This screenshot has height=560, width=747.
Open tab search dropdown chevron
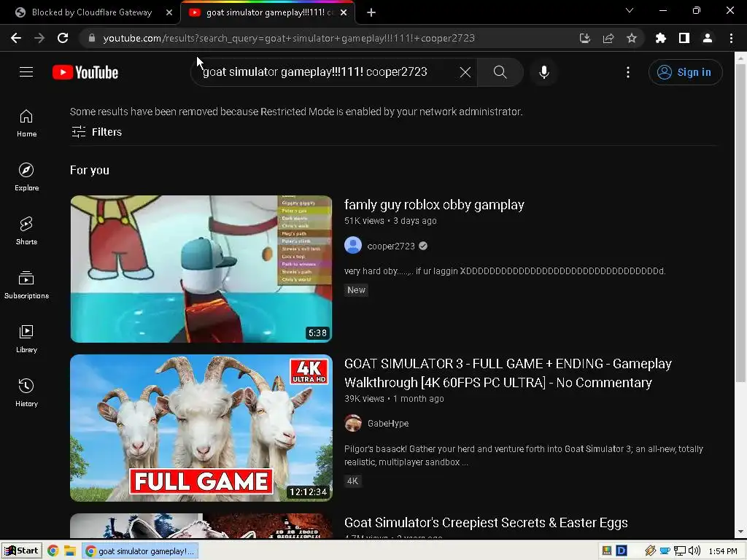tap(630, 10)
